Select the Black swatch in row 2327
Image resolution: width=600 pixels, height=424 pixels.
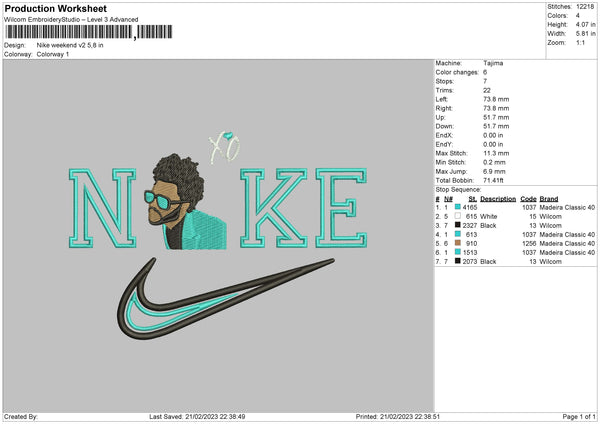pos(458,225)
